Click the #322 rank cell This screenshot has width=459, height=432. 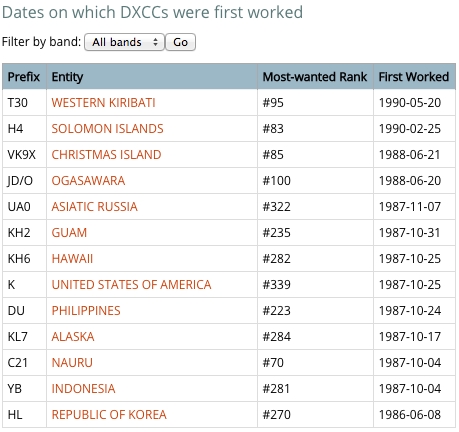(x=315, y=207)
